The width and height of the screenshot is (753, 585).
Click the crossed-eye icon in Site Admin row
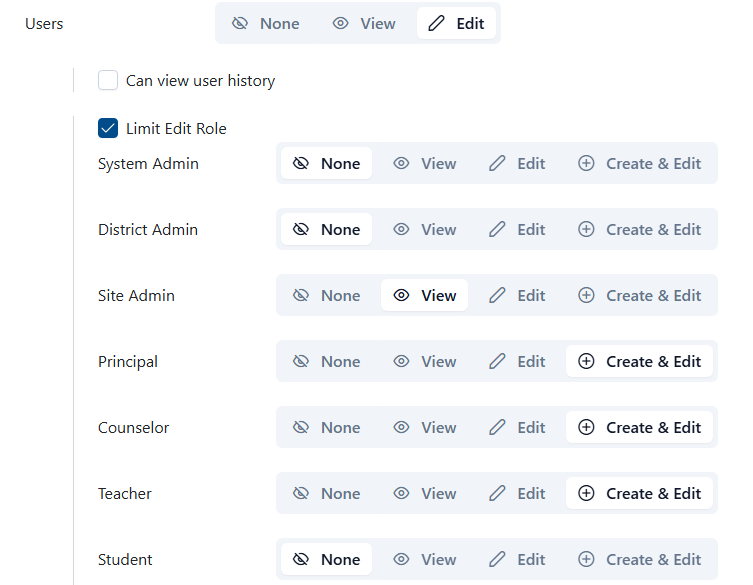point(300,295)
